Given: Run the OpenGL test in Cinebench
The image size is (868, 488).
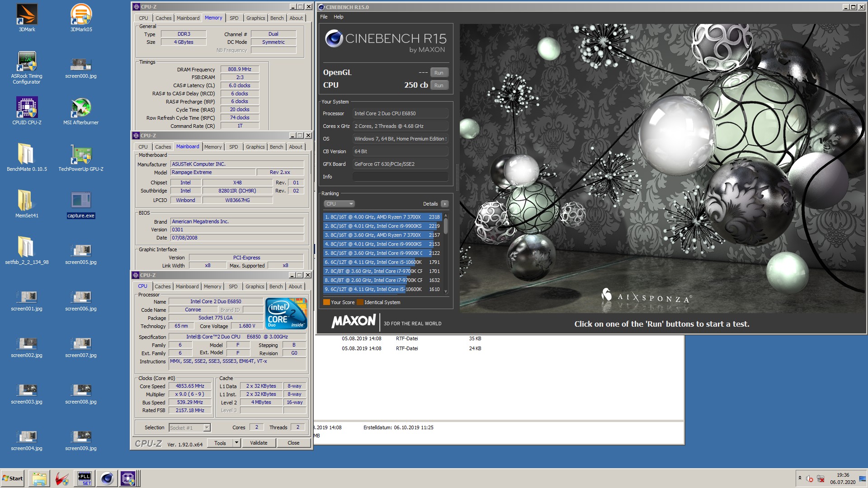Looking at the screenshot, I should 439,73.
